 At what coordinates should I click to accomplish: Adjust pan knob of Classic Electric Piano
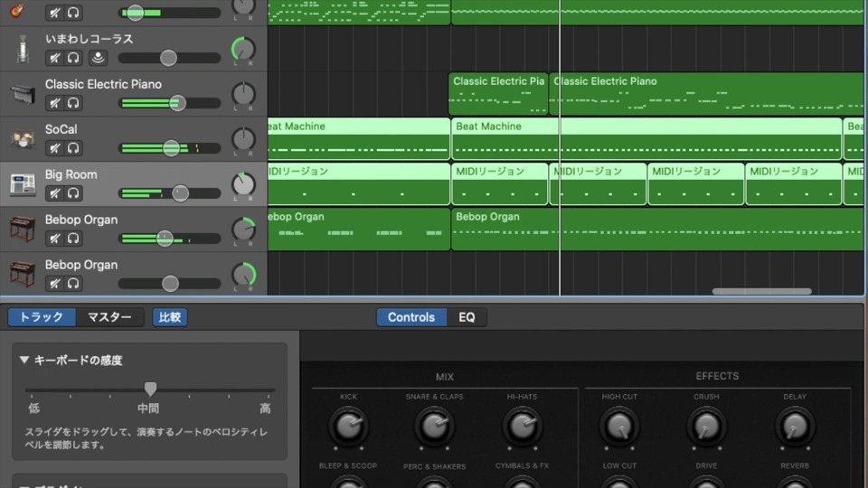point(243,95)
